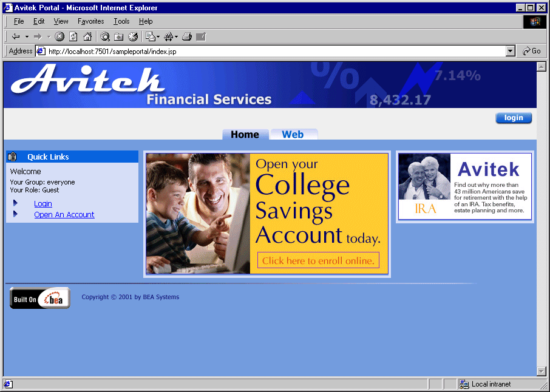Stop page loading with the Stop icon

click(x=59, y=36)
